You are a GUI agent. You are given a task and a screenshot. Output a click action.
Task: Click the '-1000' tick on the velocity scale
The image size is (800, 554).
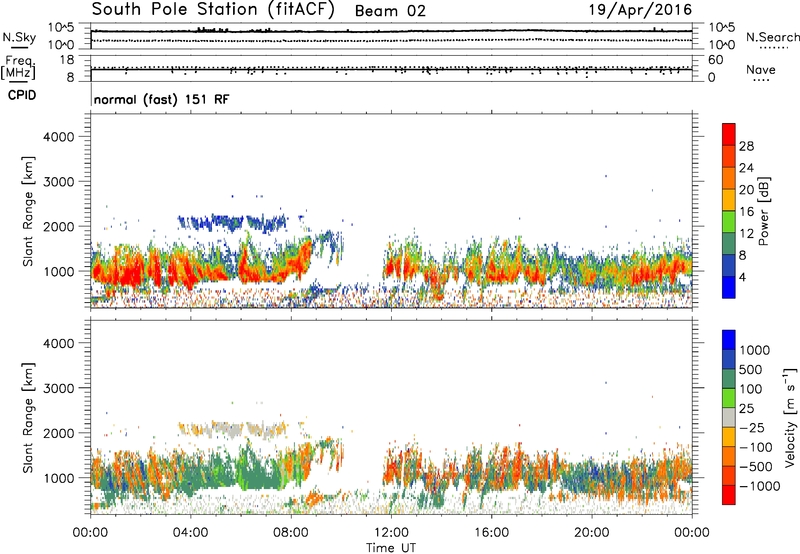tap(759, 486)
